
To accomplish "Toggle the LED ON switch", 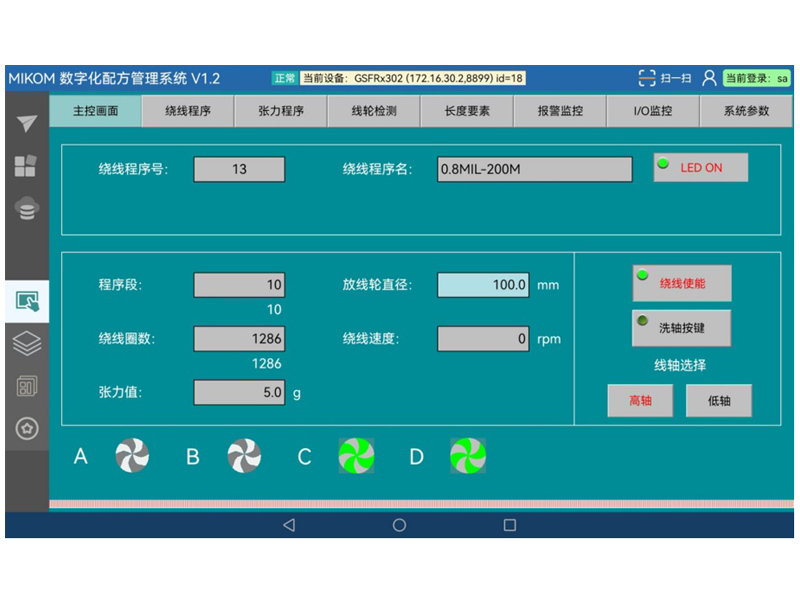I will pyautogui.click(x=700, y=168).
